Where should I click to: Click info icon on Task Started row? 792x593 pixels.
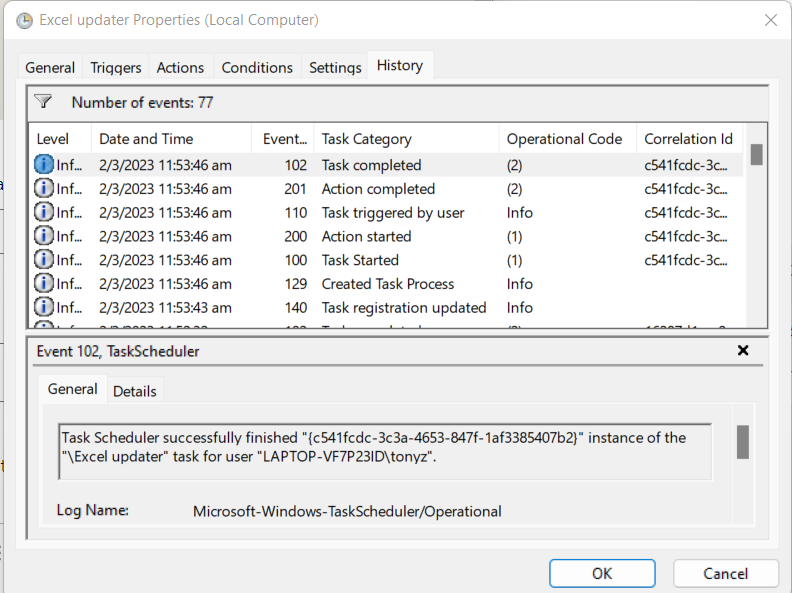click(x=44, y=260)
